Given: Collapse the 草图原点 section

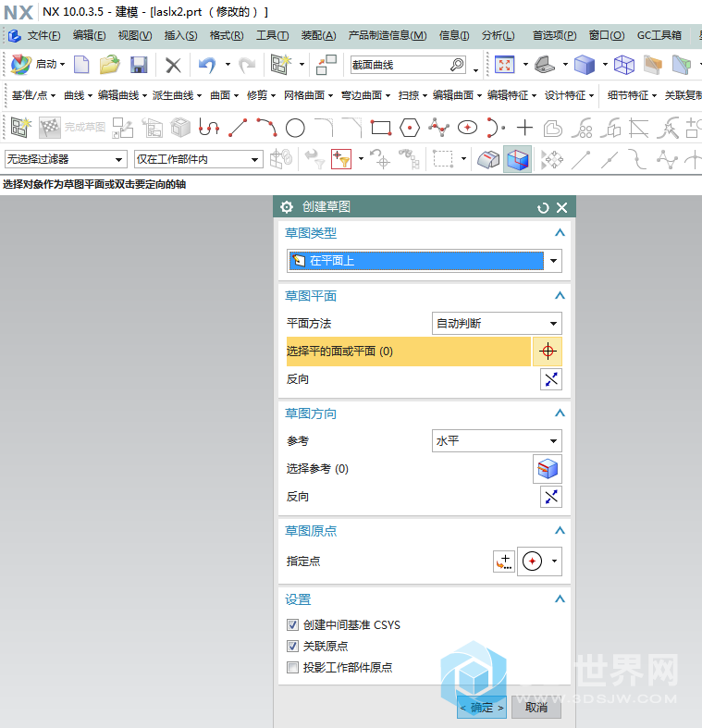Looking at the screenshot, I should click(x=560, y=531).
